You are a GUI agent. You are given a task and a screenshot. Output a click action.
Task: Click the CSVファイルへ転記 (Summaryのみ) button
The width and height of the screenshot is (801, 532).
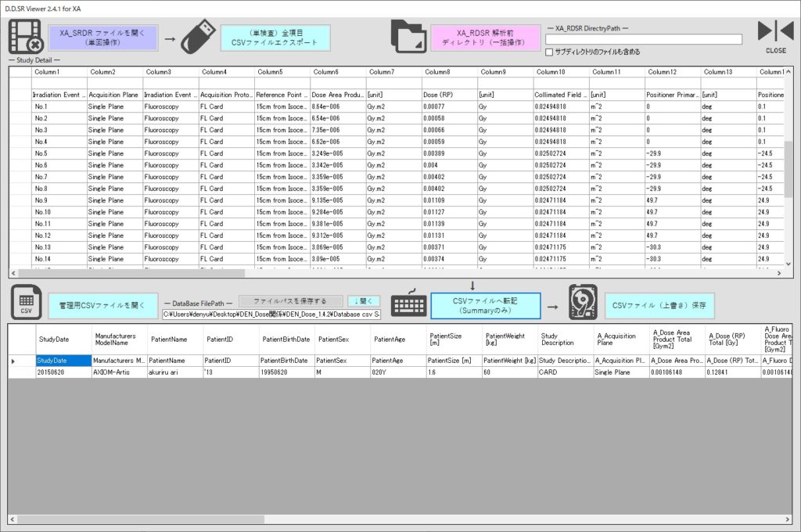[x=484, y=305]
